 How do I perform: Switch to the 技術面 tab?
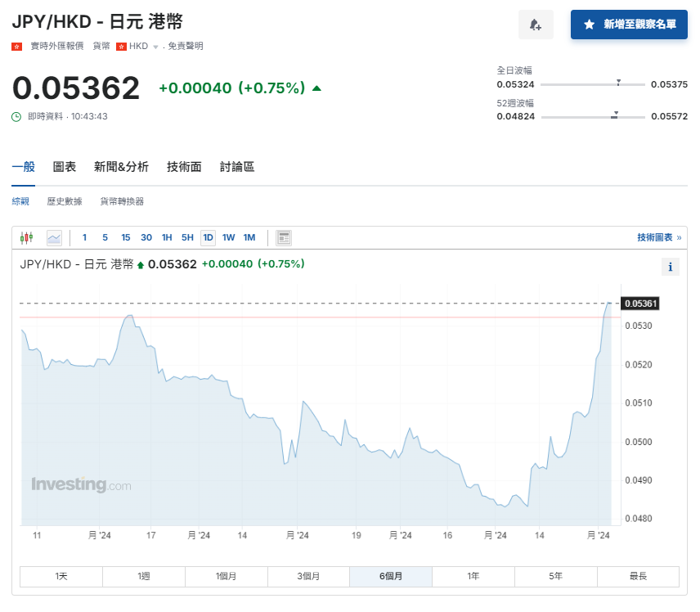184,166
